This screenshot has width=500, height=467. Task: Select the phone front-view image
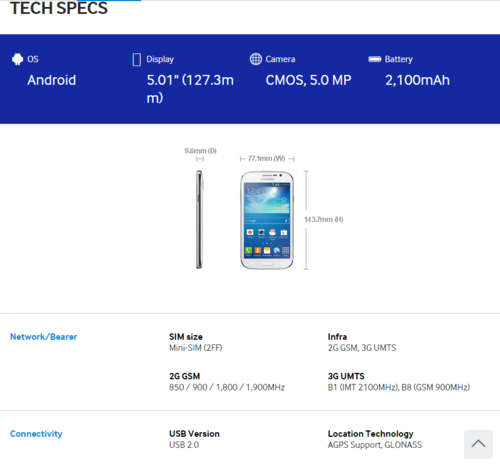coord(267,220)
